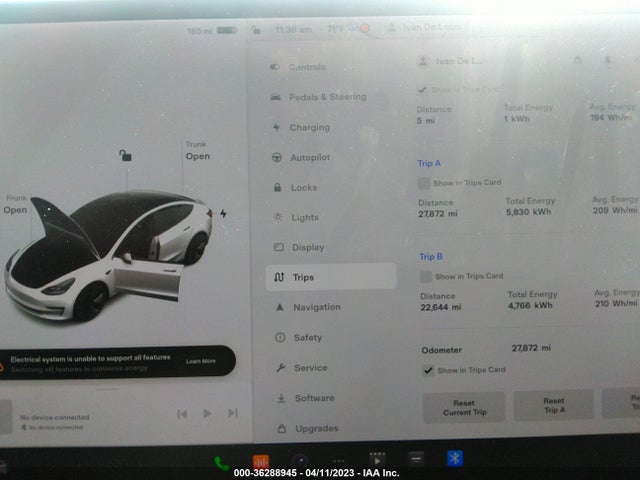Screen dimensions: 640x480
Task: Play media with the play button
Action: [x=207, y=414]
